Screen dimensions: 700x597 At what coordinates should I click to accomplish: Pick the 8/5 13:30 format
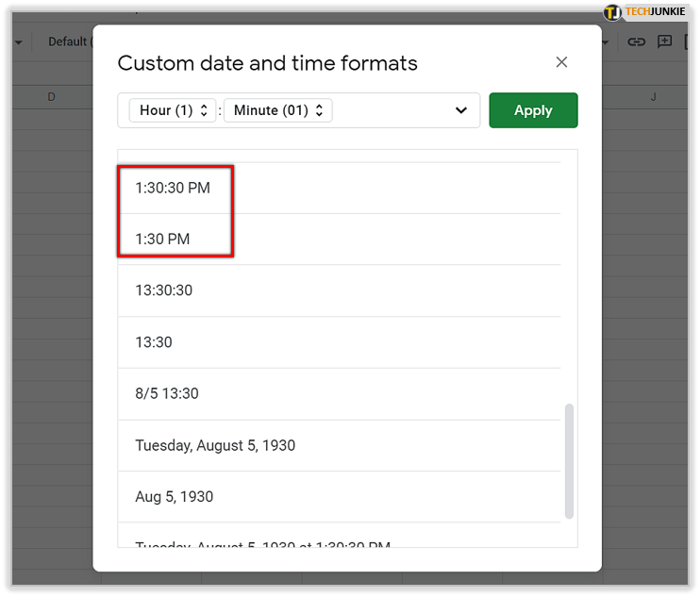point(167,393)
